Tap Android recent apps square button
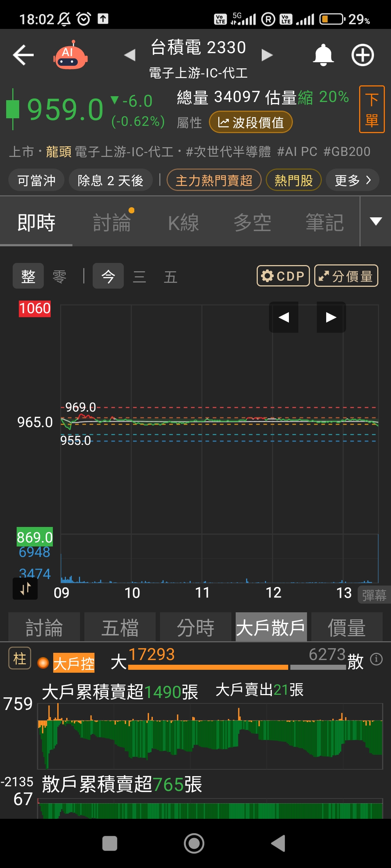This screenshot has height=868, width=391. click(x=110, y=843)
